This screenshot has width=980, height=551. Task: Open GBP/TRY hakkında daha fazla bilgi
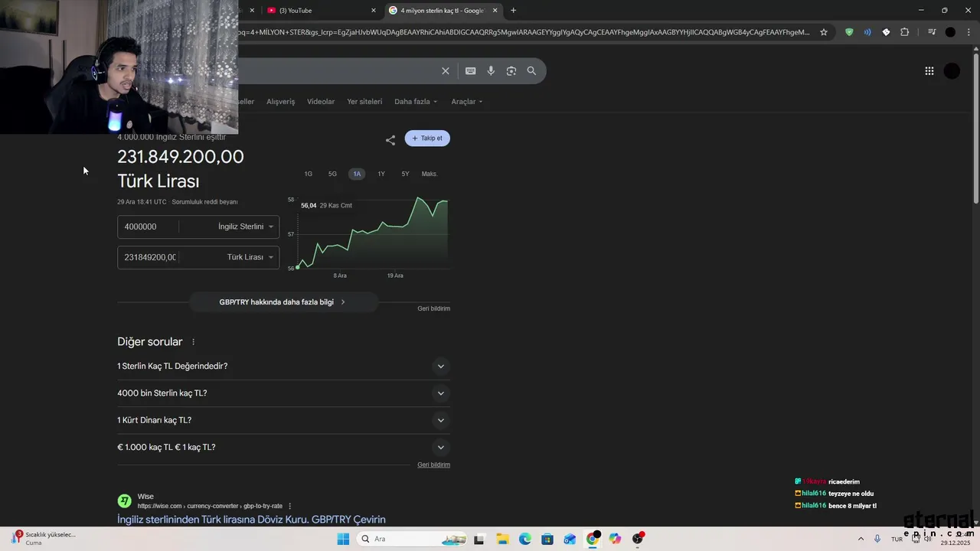(283, 302)
